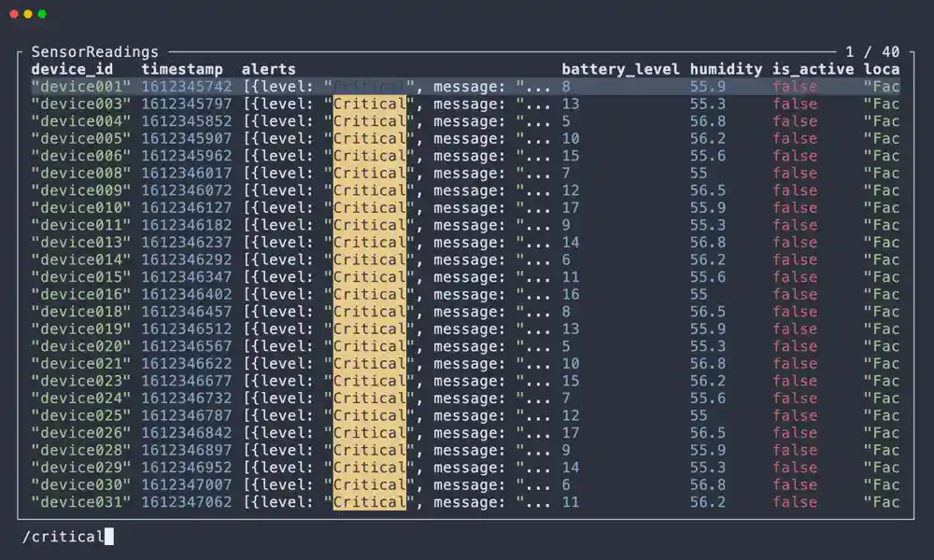This screenshot has height=560, width=934.
Task: Click the 1 / 40 match counter
Action: (872, 51)
